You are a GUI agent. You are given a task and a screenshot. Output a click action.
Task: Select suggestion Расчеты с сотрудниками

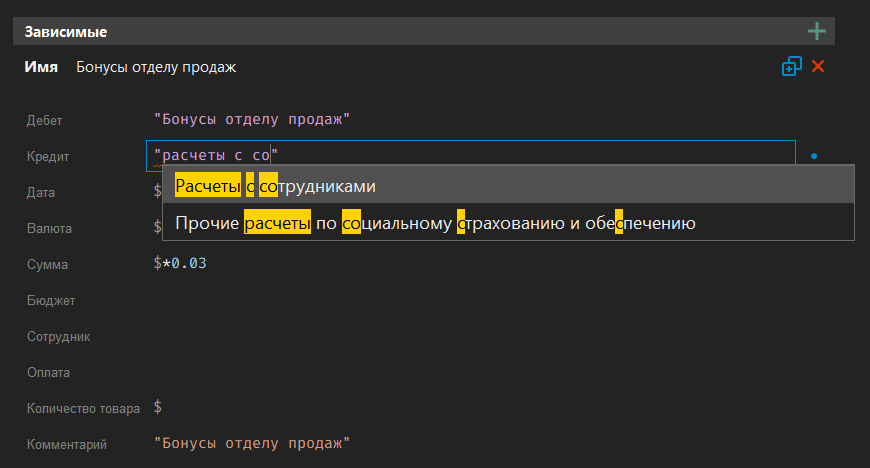click(275, 186)
